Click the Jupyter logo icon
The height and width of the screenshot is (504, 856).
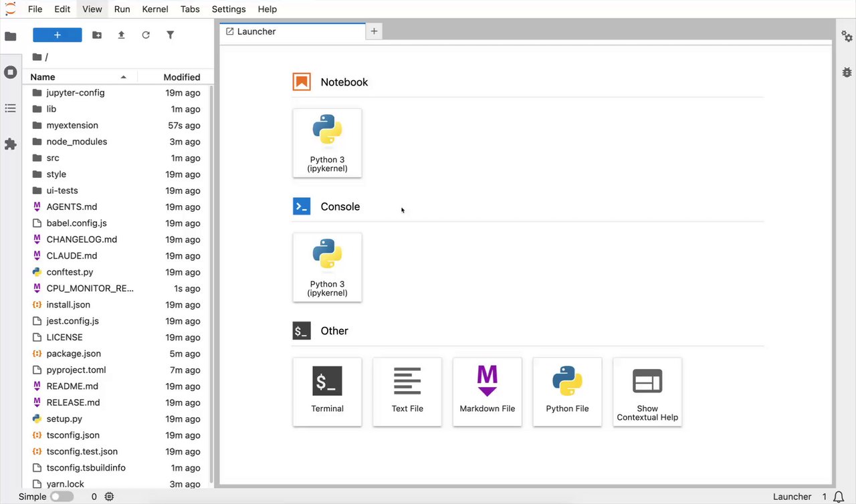coord(10,9)
